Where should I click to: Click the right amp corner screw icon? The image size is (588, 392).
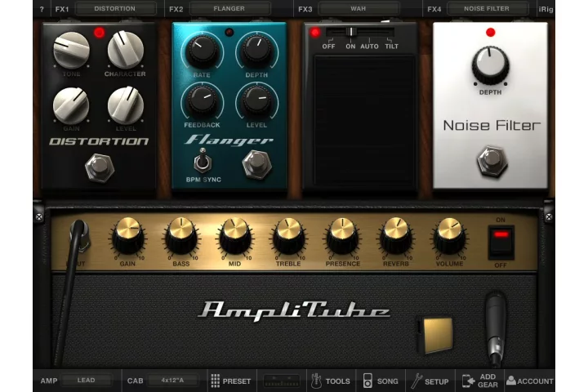(549, 216)
